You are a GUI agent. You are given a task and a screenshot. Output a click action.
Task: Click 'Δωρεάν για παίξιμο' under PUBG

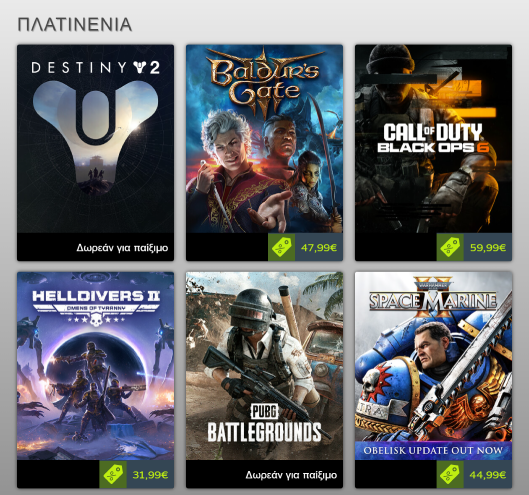pos(291,475)
